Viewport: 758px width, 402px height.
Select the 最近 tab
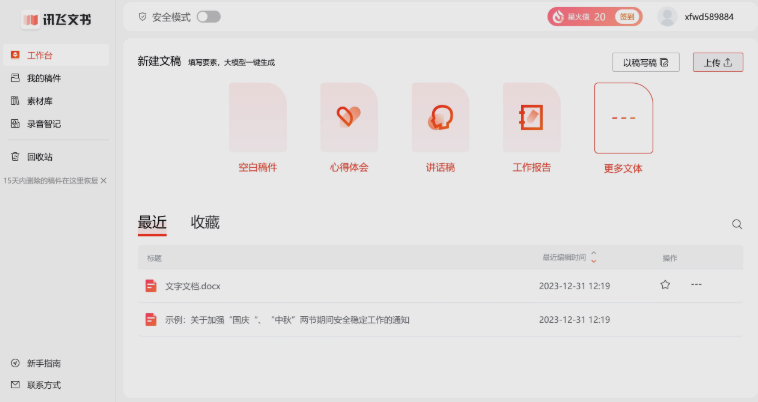[152, 223]
